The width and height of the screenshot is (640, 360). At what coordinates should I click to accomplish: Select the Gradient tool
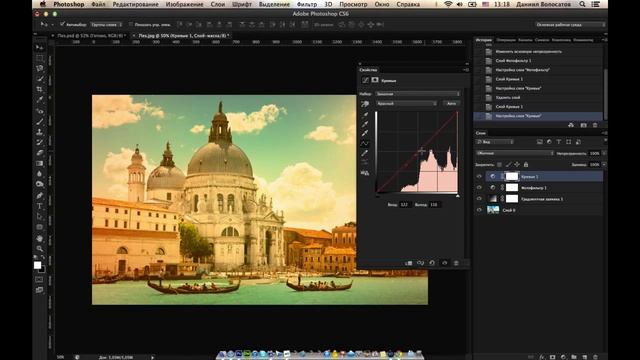click(40, 164)
